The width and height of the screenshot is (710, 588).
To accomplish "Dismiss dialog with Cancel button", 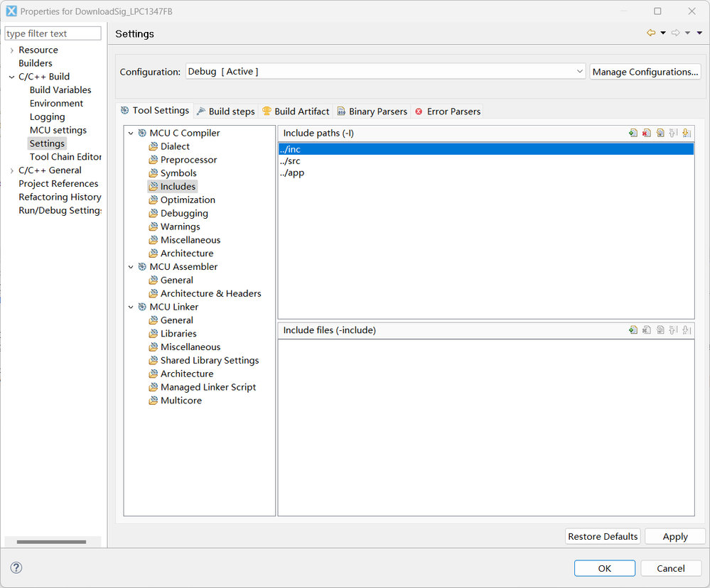I will pyautogui.click(x=671, y=568).
